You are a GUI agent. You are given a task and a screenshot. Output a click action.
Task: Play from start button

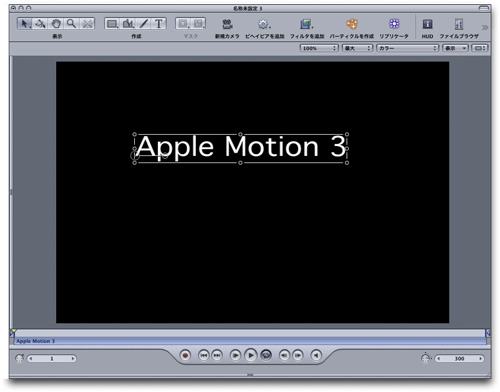click(235, 355)
